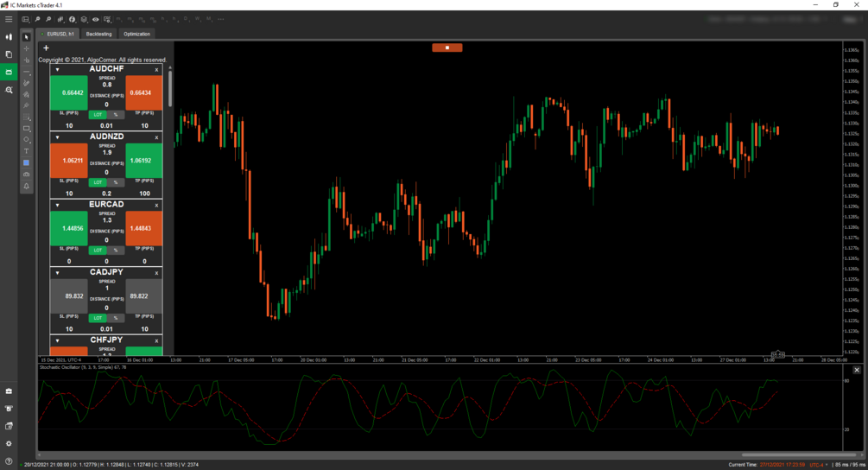The height and width of the screenshot is (470, 868).
Task: Edit AUDCHF lot size field 0.01
Action: (x=106, y=125)
